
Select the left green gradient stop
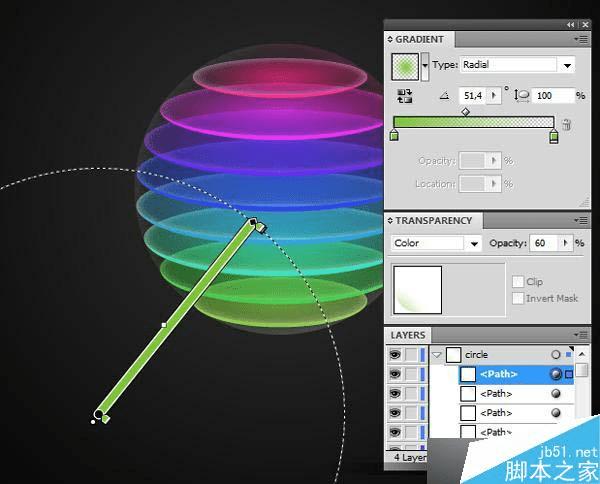coord(394,135)
